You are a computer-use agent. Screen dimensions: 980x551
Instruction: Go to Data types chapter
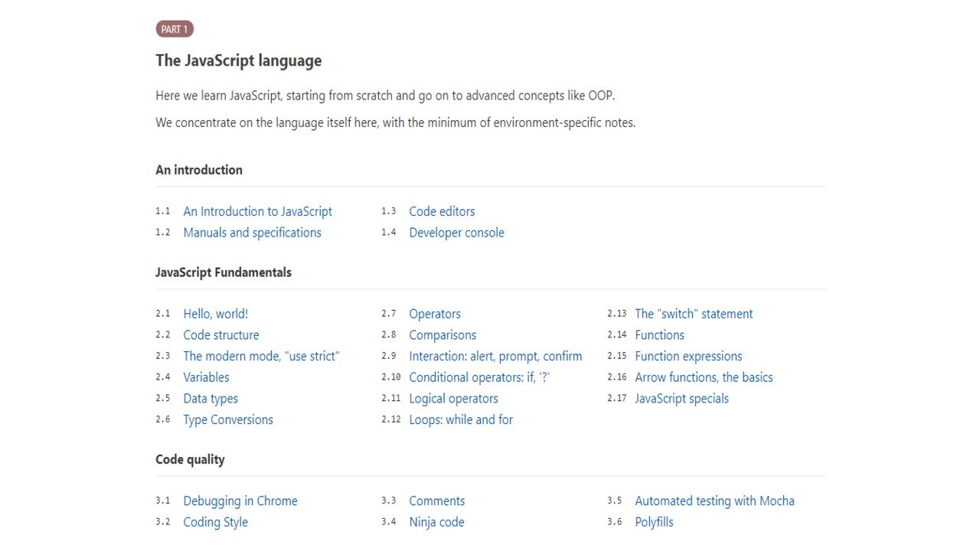pos(211,399)
